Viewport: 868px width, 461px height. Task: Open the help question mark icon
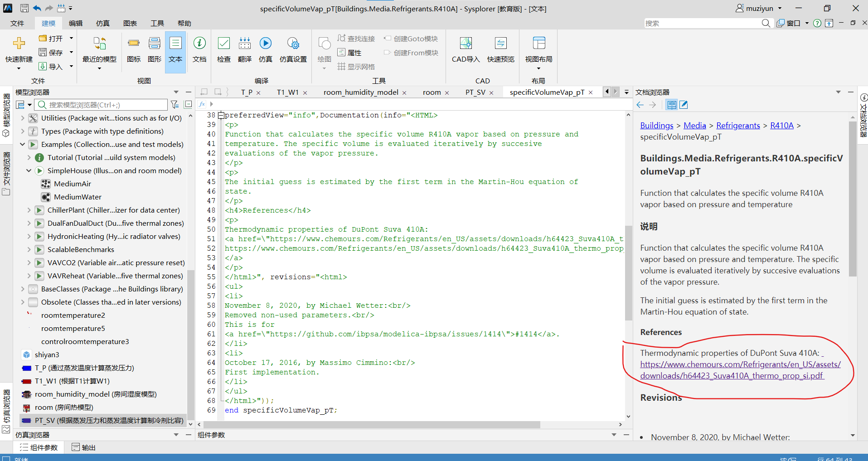817,23
